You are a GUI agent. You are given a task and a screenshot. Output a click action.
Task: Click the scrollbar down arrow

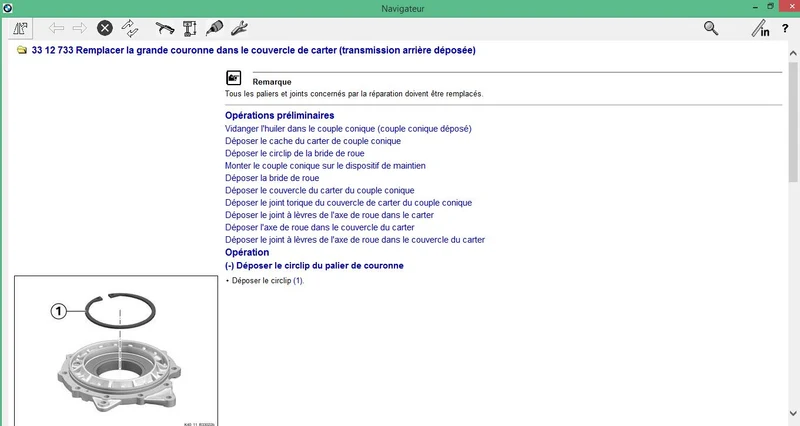793,413
